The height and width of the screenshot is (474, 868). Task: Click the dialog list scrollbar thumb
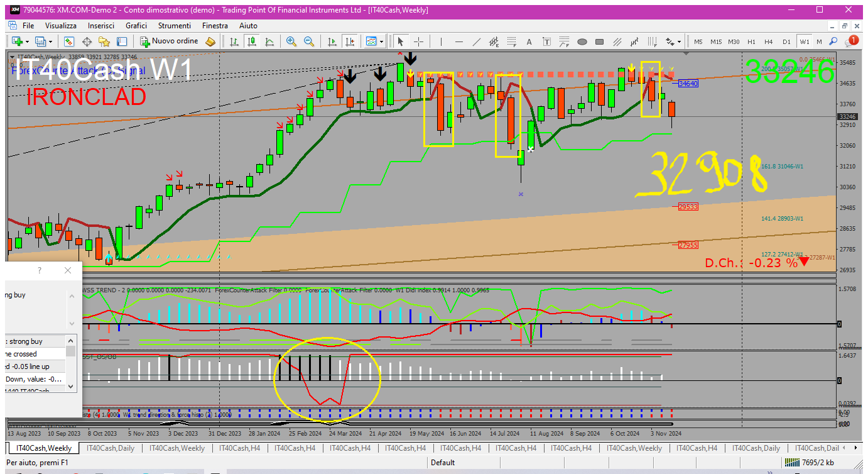[71, 351]
